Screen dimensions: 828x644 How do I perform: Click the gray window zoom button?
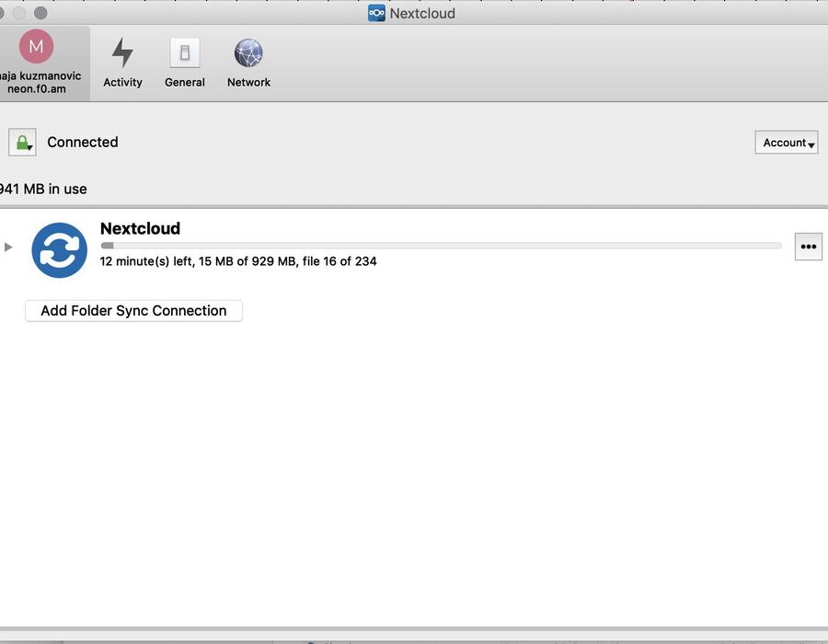coord(40,13)
